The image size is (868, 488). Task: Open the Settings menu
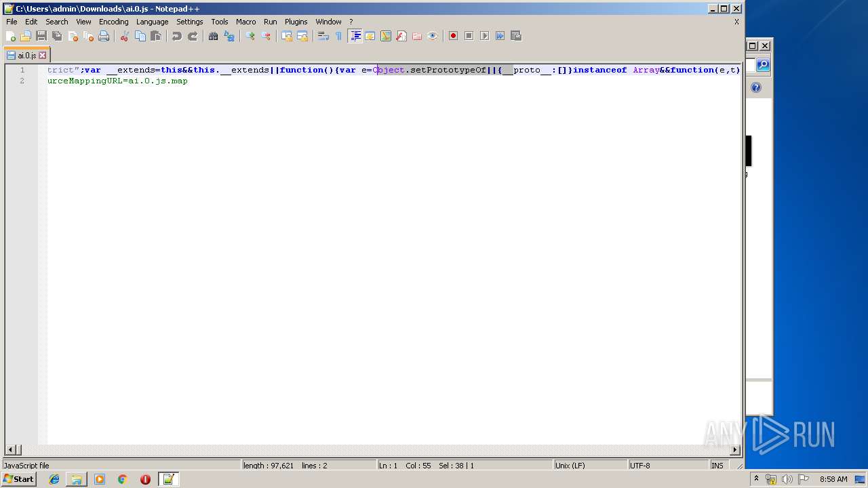(x=190, y=22)
